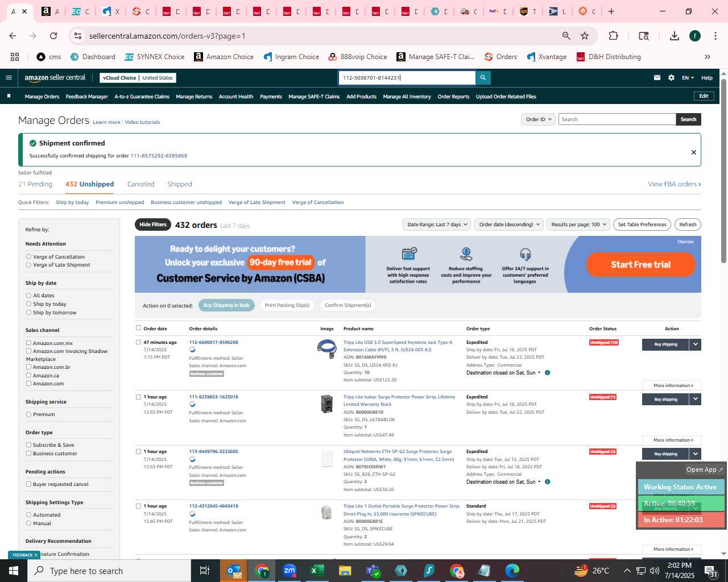Open Windows Task View icon
Screen dimensions: 728x582
[x=205, y=571]
